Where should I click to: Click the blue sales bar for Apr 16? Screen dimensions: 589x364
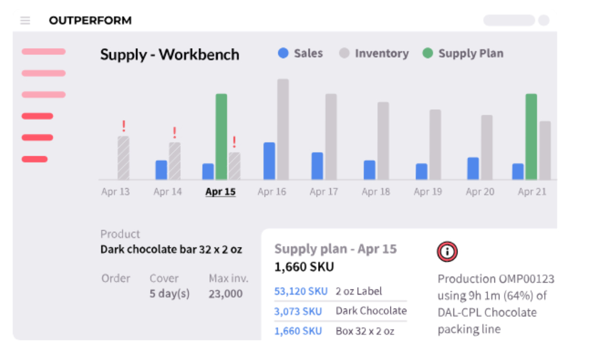(269, 161)
